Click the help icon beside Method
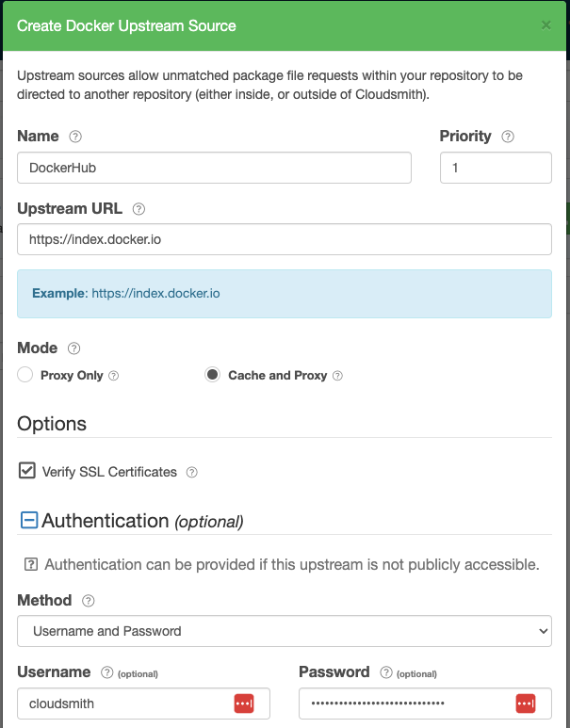 (x=89, y=601)
